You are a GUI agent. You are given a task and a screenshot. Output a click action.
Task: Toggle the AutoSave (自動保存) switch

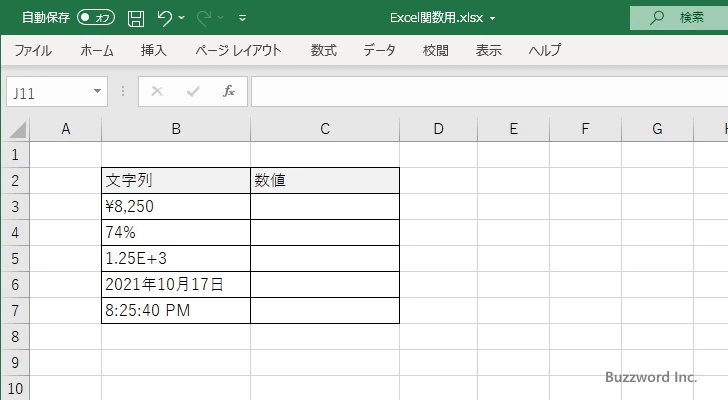pyautogui.click(x=96, y=18)
